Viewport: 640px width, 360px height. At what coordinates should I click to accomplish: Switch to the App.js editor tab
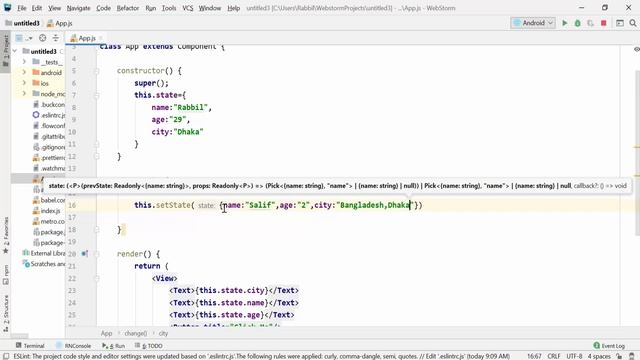pyautogui.click(x=85, y=38)
